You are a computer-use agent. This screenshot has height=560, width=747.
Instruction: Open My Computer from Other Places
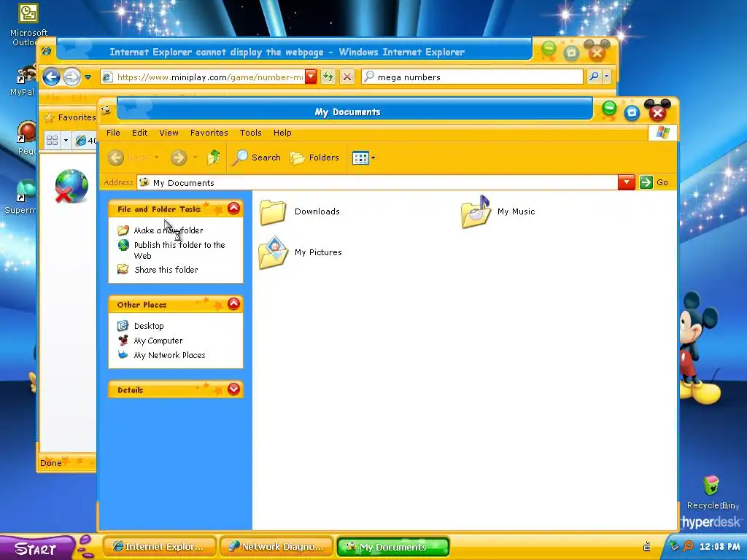pyautogui.click(x=158, y=341)
